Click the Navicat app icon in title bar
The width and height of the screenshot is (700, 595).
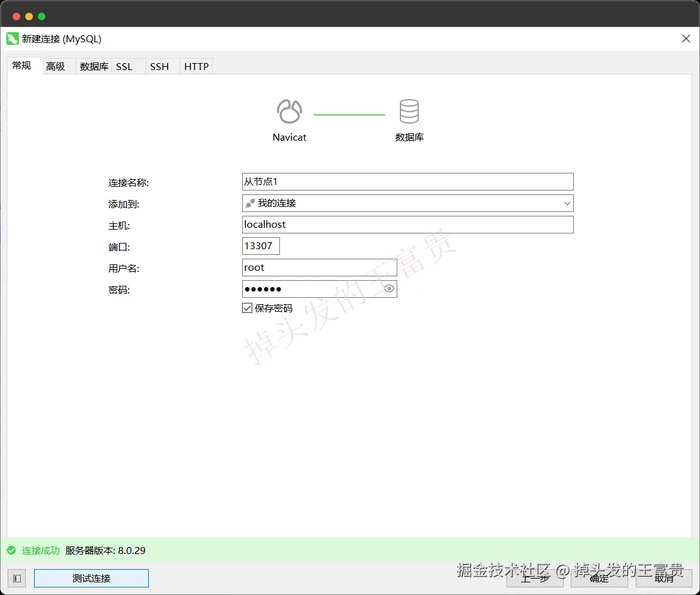pos(13,39)
